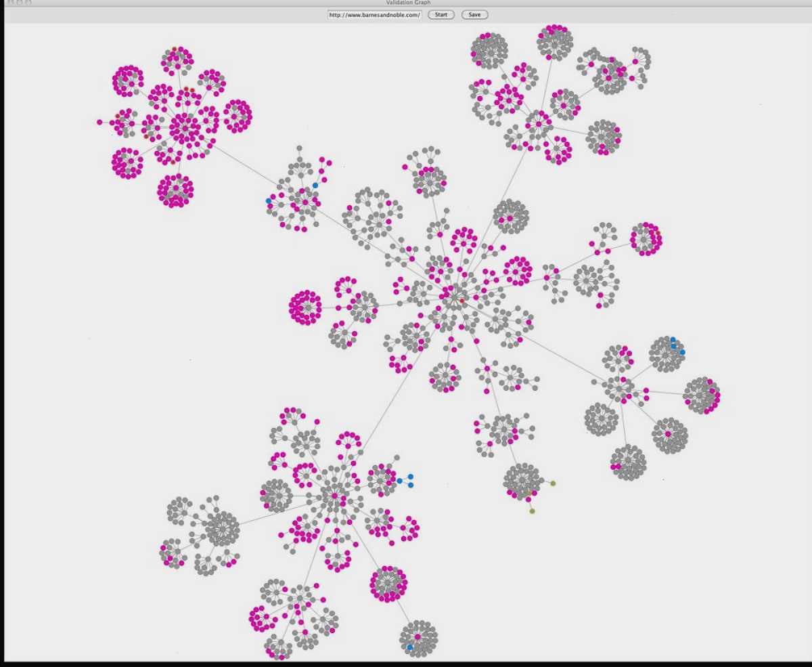
Task: Select the center node of the bottom magenta ring
Action: 388,584
